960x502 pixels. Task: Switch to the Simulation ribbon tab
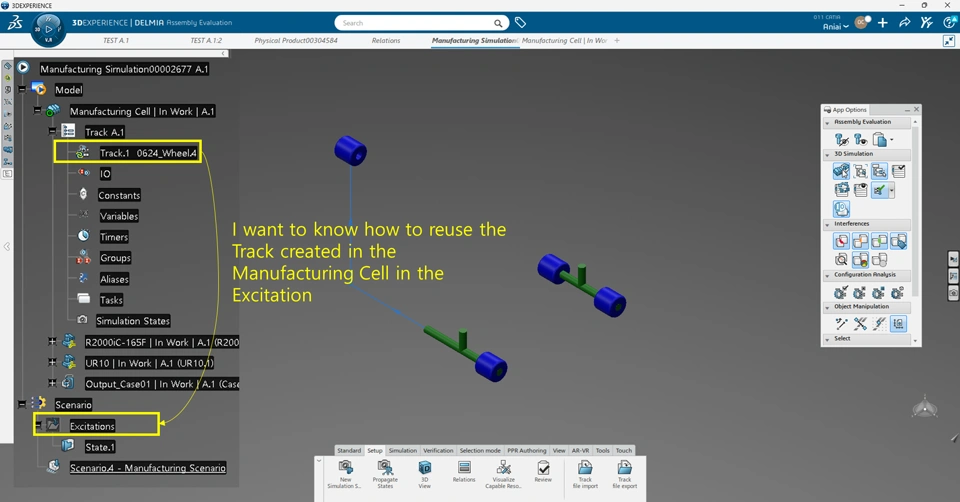pyautogui.click(x=402, y=451)
